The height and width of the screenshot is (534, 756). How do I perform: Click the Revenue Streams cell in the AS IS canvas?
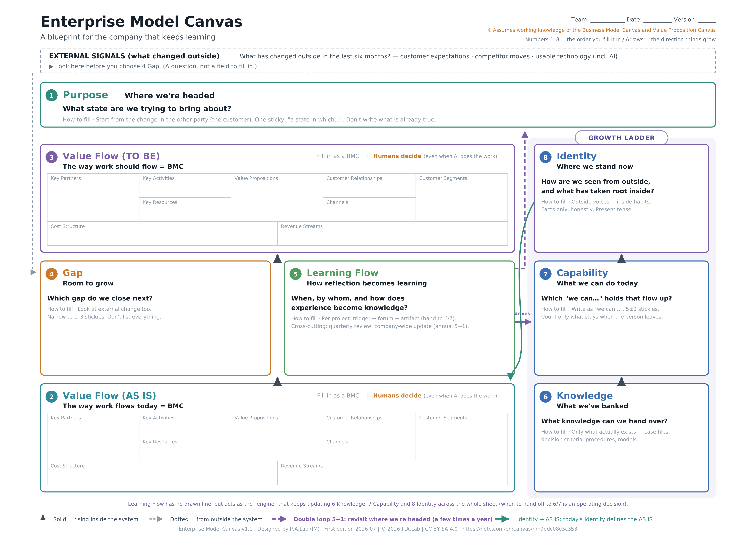pyautogui.click(x=392, y=473)
